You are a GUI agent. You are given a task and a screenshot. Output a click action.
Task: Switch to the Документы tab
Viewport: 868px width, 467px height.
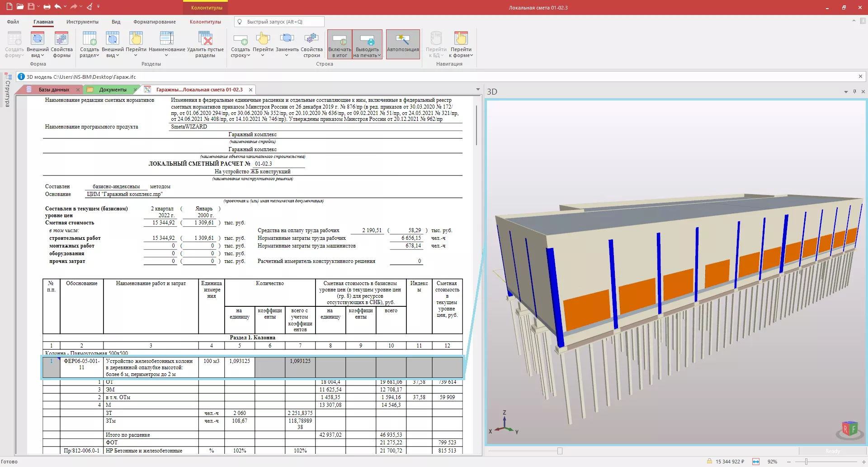point(113,90)
